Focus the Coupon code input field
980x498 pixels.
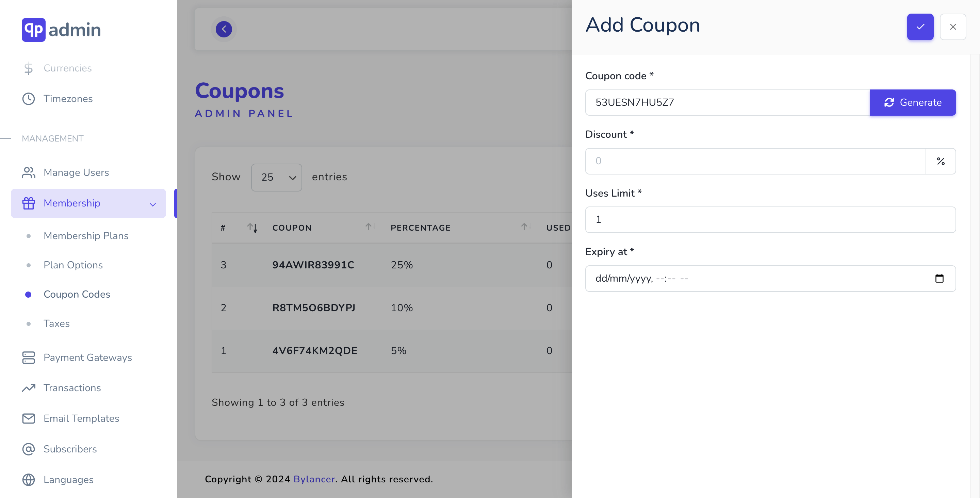click(728, 103)
